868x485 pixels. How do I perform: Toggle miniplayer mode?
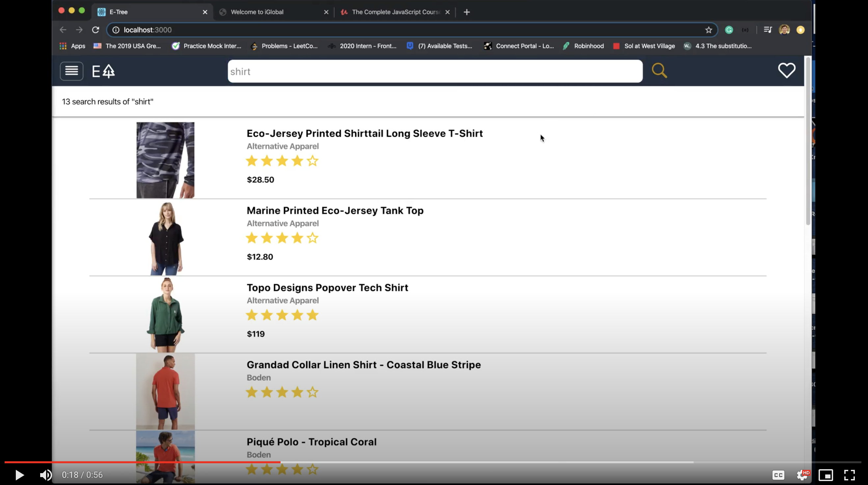point(826,475)
